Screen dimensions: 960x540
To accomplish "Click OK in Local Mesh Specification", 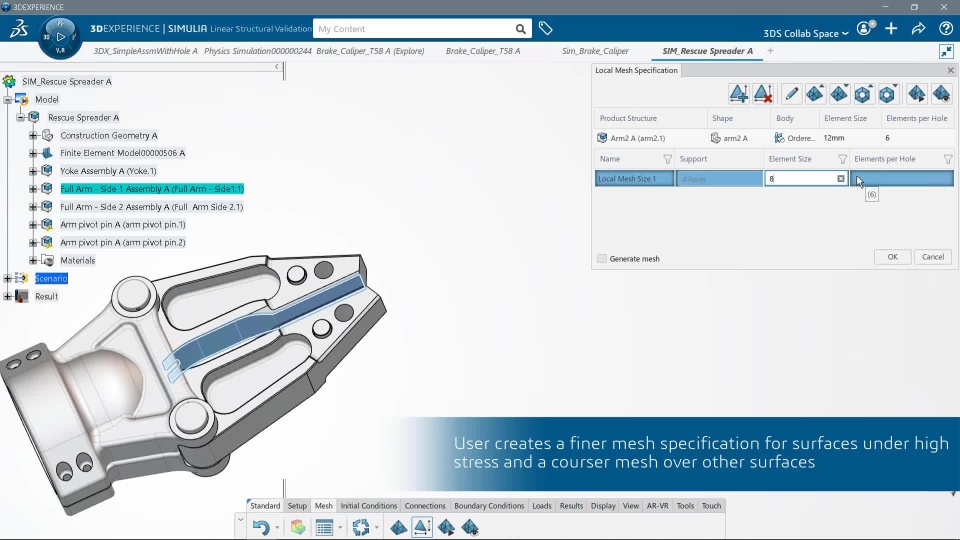I will [892, 257].
